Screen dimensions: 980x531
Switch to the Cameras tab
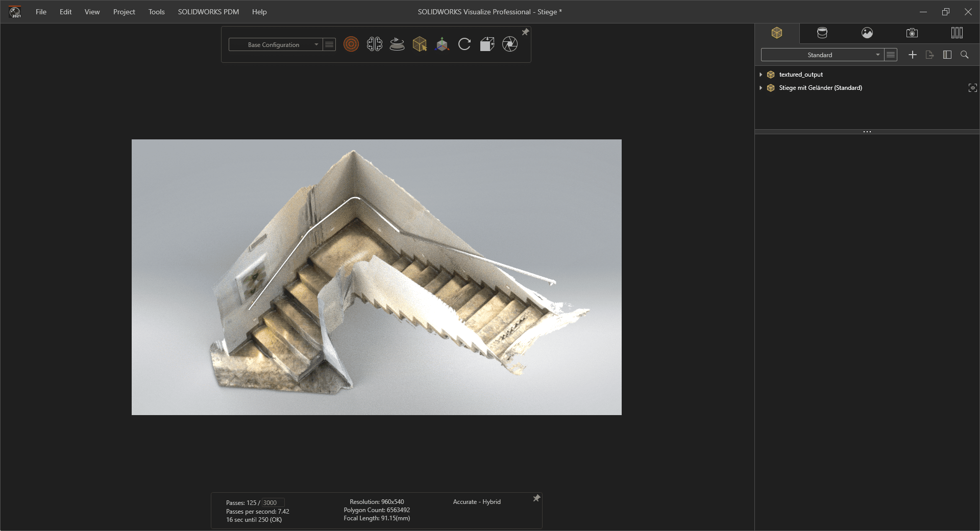pyautogui.click(x=912, y=33)
